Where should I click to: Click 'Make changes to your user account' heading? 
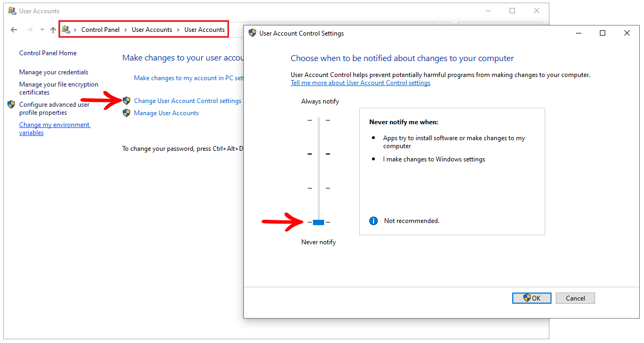pyautogui.click(x=183, y=58)
